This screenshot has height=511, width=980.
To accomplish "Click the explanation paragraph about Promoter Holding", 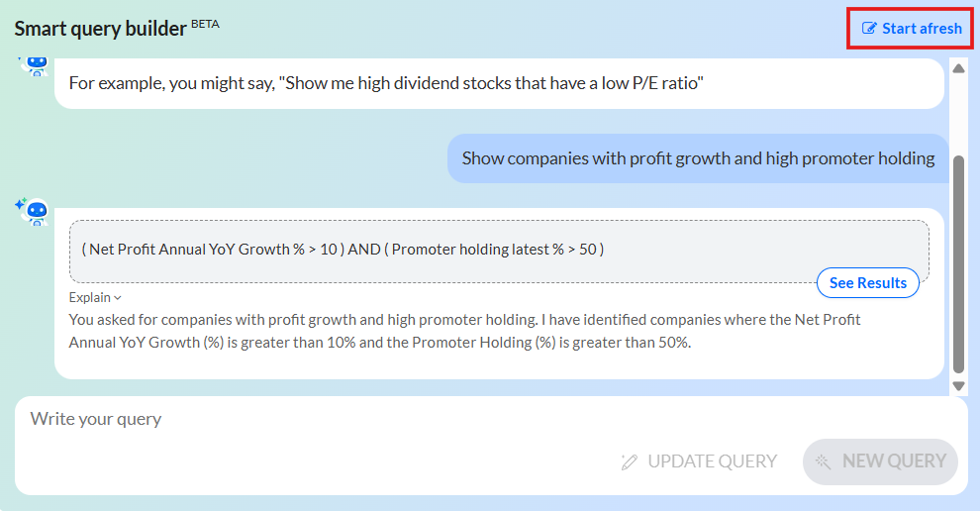I will click(464, 331).
